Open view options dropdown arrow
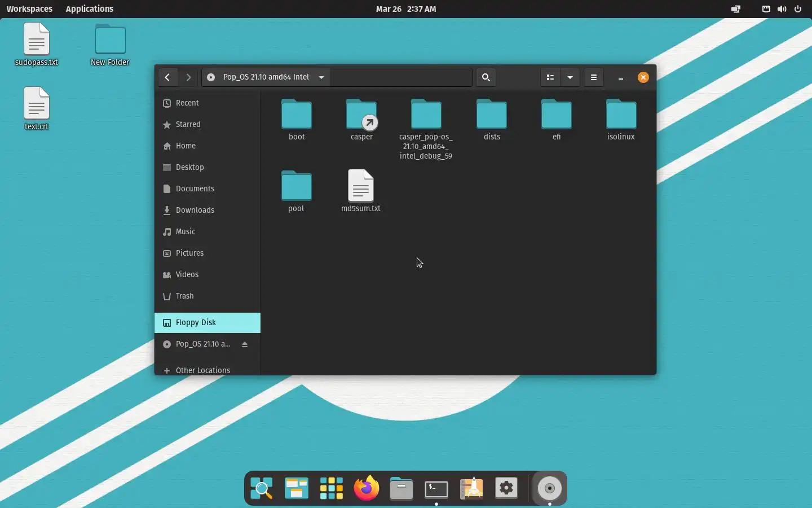Viewport: 812px width, 508px height. coord(570,77)
